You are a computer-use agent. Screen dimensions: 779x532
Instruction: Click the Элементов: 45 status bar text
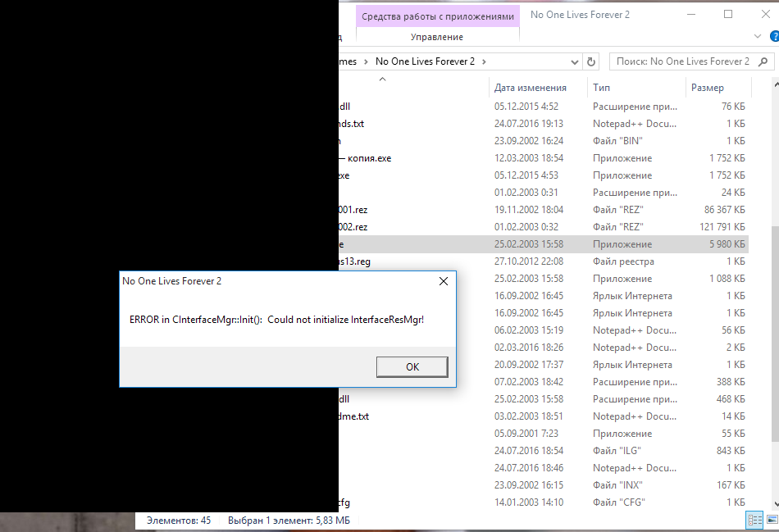point(179,521)
